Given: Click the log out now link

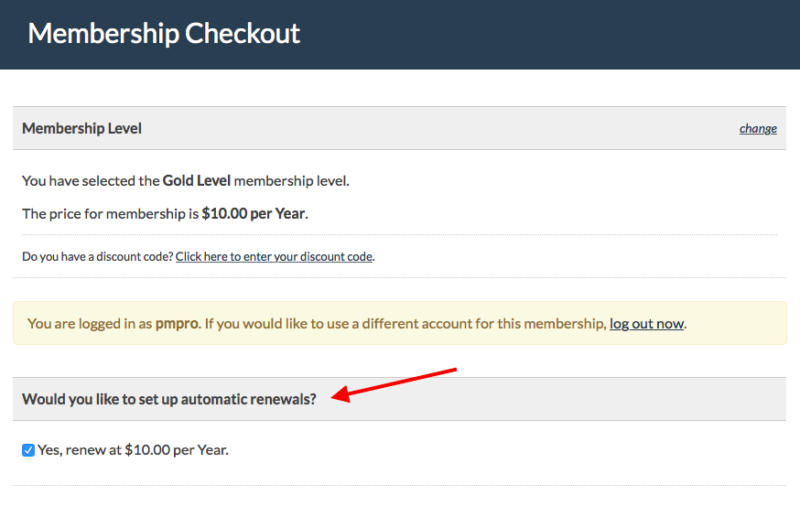Looking at the screenshot, I should (646, 324).
